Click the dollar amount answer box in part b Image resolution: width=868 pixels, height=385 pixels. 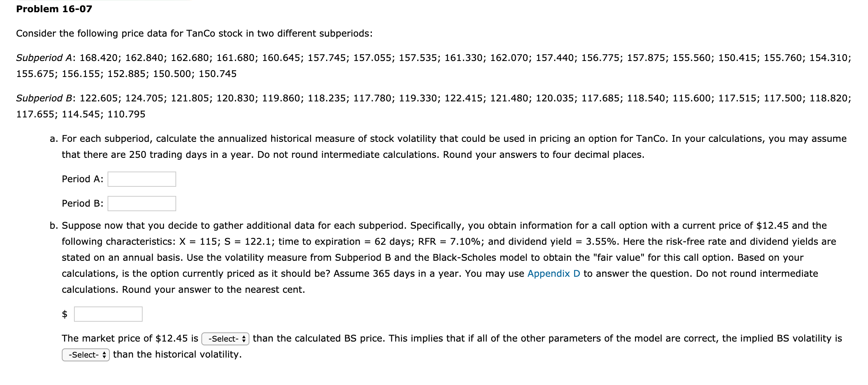(108, 314)
